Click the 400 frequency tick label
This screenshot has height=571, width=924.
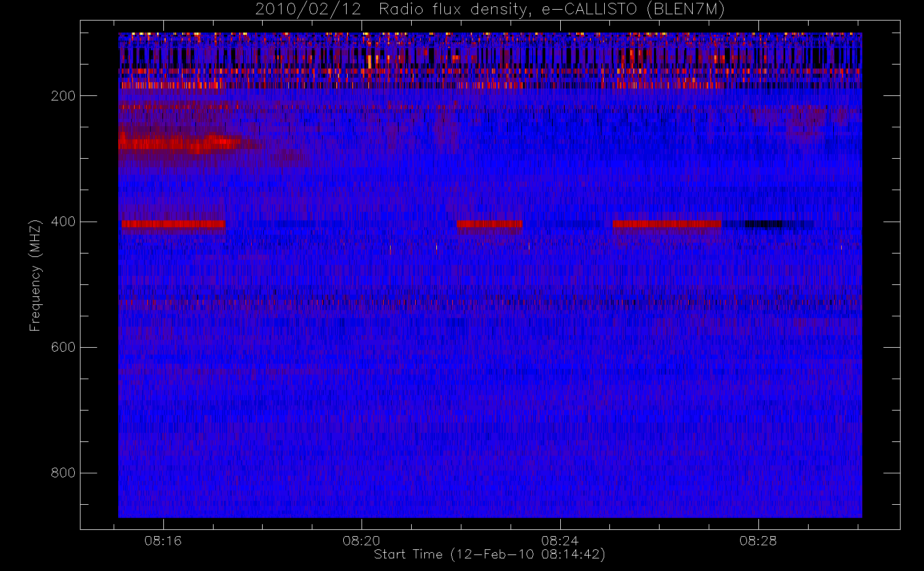[x=63, y=222]
